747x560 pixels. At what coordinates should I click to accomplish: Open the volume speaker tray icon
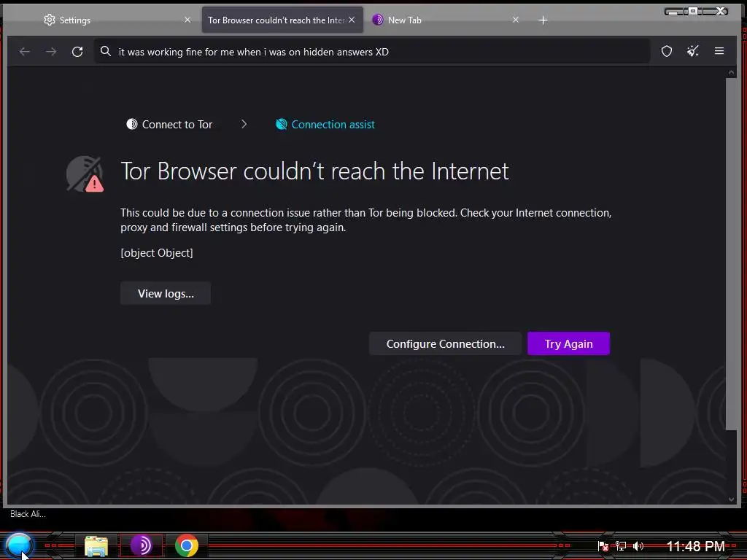tap(638, 546)
